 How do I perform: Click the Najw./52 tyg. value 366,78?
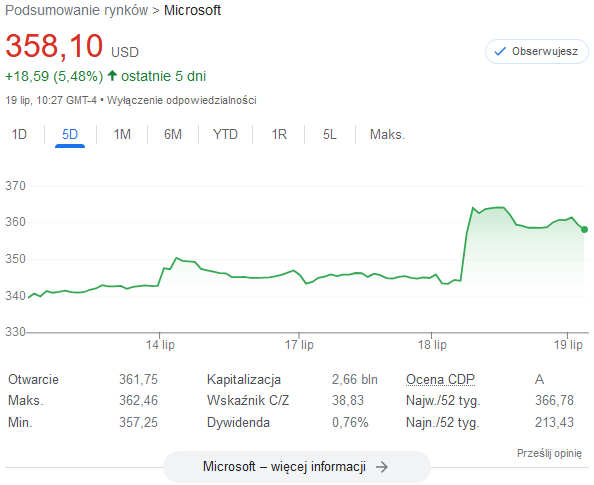(x=554, y=401)
